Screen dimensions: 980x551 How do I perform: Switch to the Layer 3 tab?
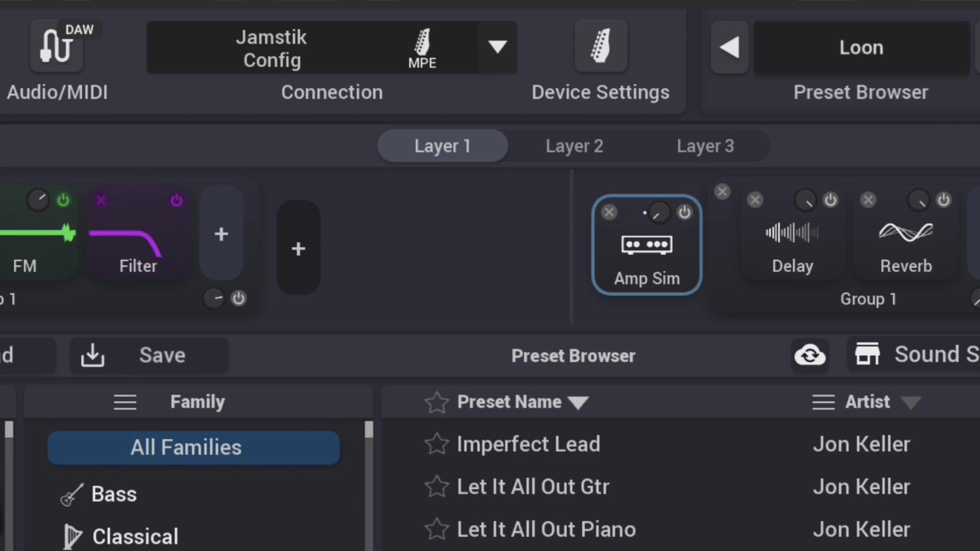pyautogui.click(x=705, y=146)
